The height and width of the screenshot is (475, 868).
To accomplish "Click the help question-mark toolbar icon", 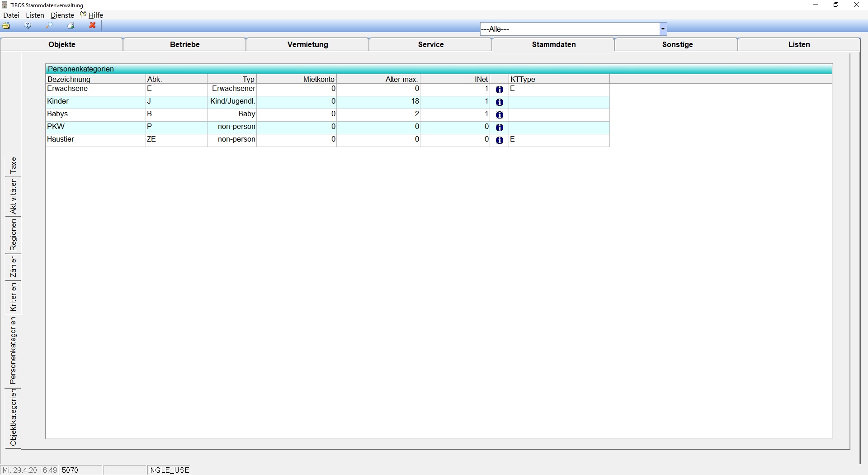I will pos(28,26).
